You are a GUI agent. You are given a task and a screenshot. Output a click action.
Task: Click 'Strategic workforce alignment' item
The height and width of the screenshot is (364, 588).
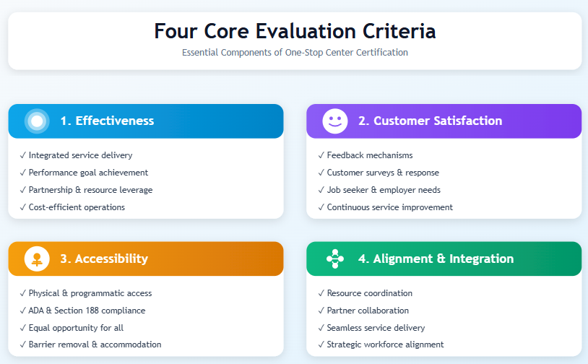tap(385, 344)
